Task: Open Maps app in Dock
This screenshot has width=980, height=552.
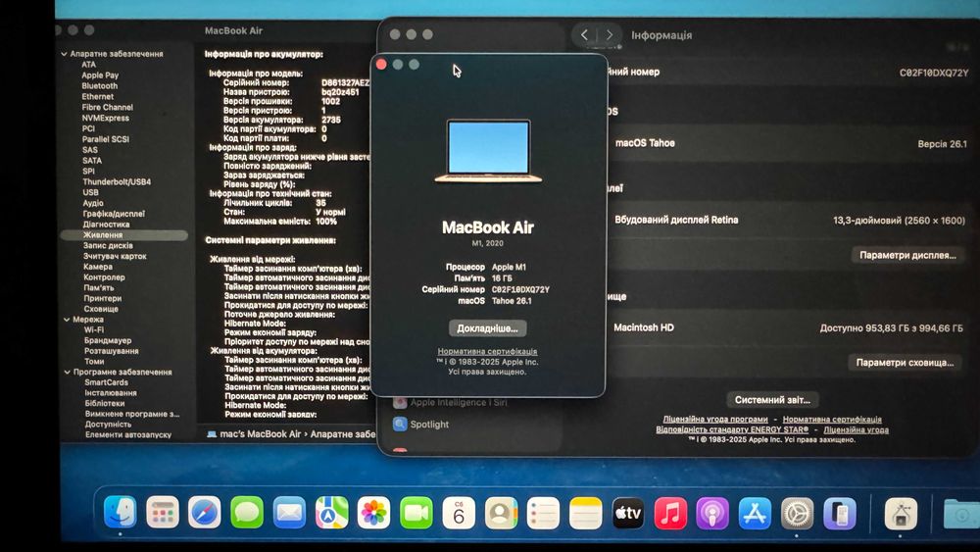Action: 332,513
